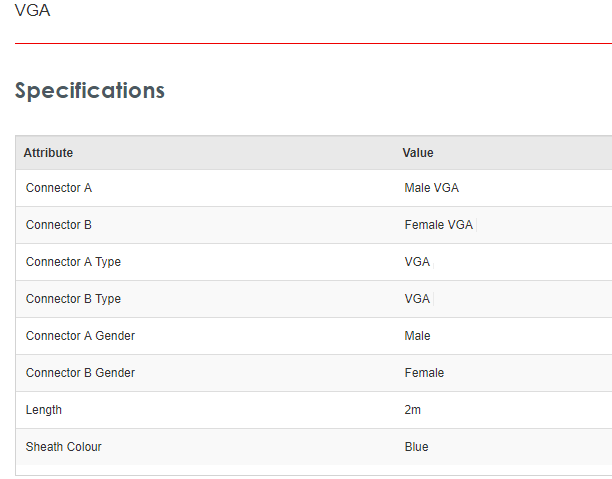Select the VGA value for Connector B Type
The image size is (612, 479).
[x=417, y=299]
